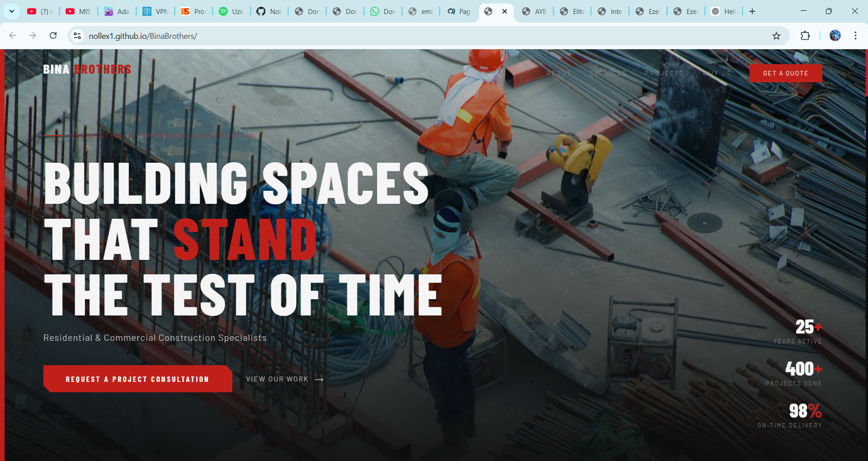Viewport: 868px width, 461px height.
Task: Switch to the GitHub tab
Action: click(269, 11)
